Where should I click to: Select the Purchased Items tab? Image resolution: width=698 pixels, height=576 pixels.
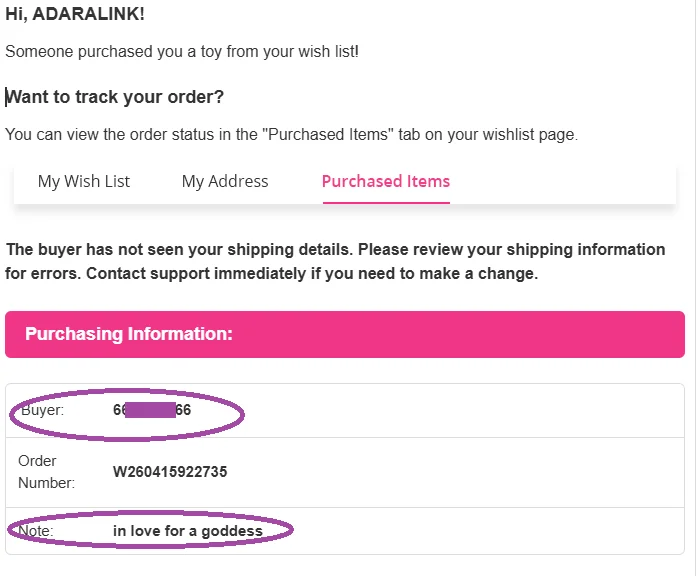tap(385, 181)
